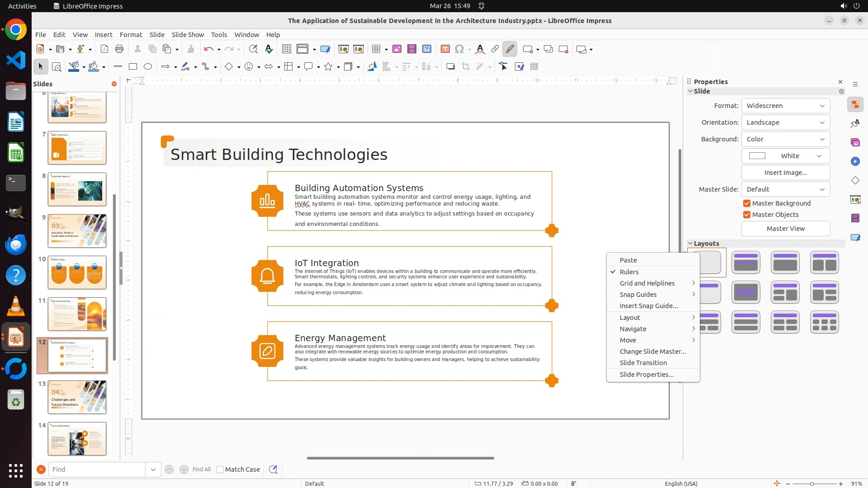
Task: Open the Slide Show menu
Action: 188,35
